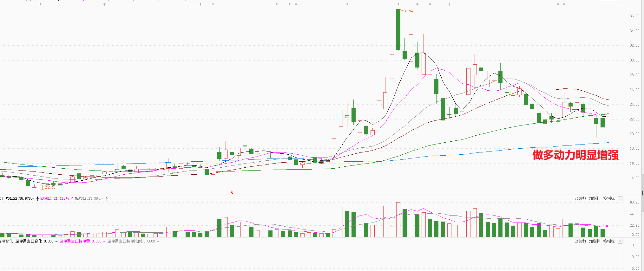644x271 pixels.
Task: Select the 深股通当日变化:0.000 value
Action: (35, 242)
